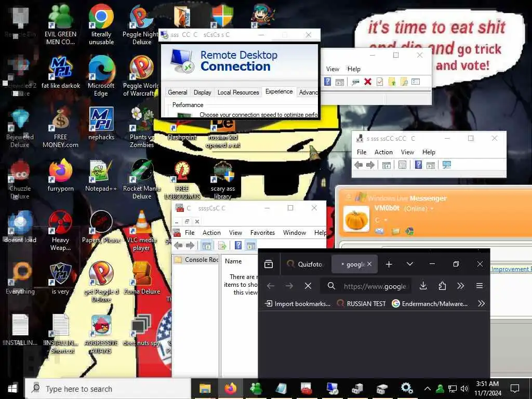
Task: Open the notification center icon
Action: pyautogui.click(x=515, y=389)
